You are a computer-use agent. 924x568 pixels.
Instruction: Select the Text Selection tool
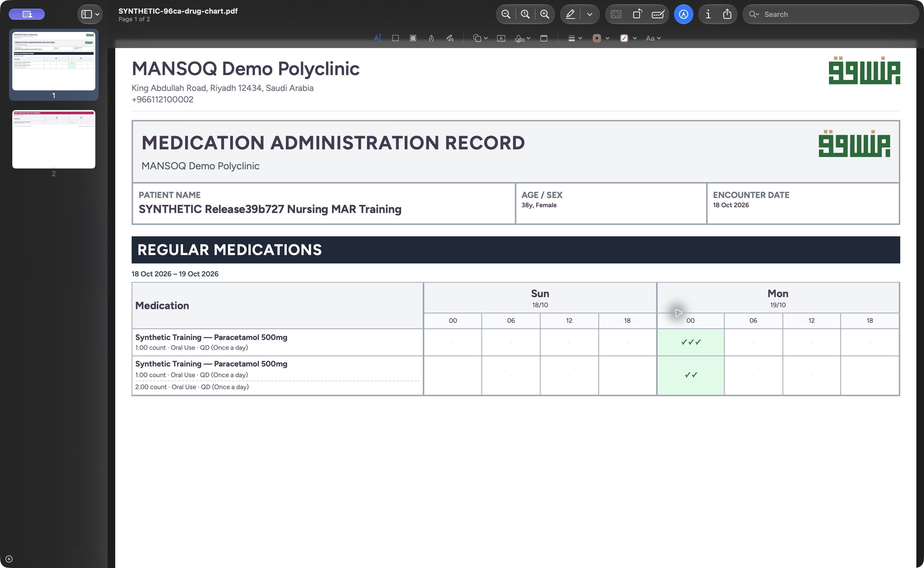click(x=377, y=38)
